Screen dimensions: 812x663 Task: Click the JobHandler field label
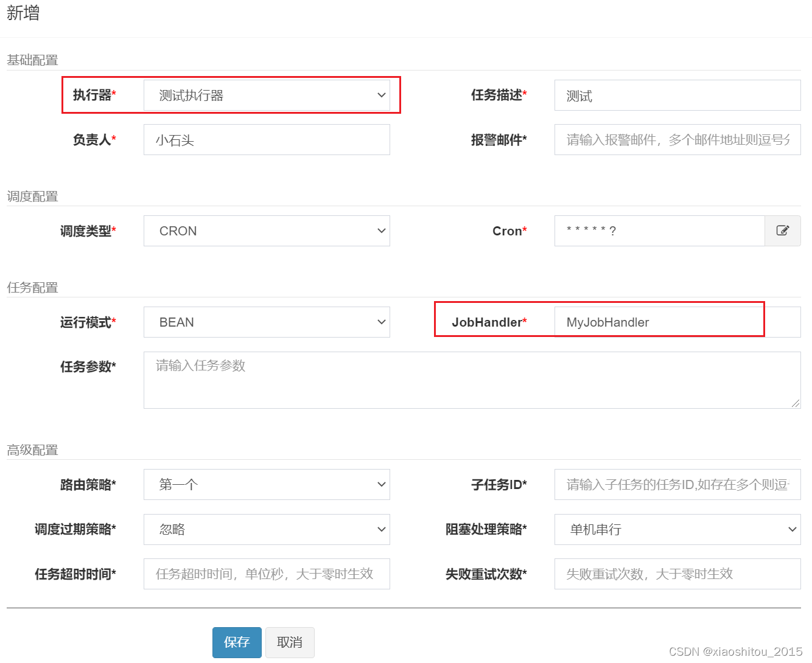click(489, 322)
